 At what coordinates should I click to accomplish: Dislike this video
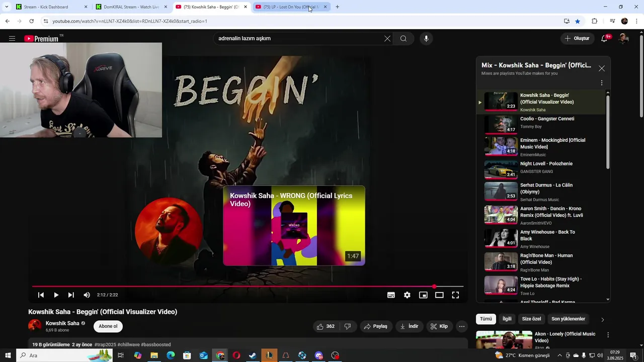[348, 326]
